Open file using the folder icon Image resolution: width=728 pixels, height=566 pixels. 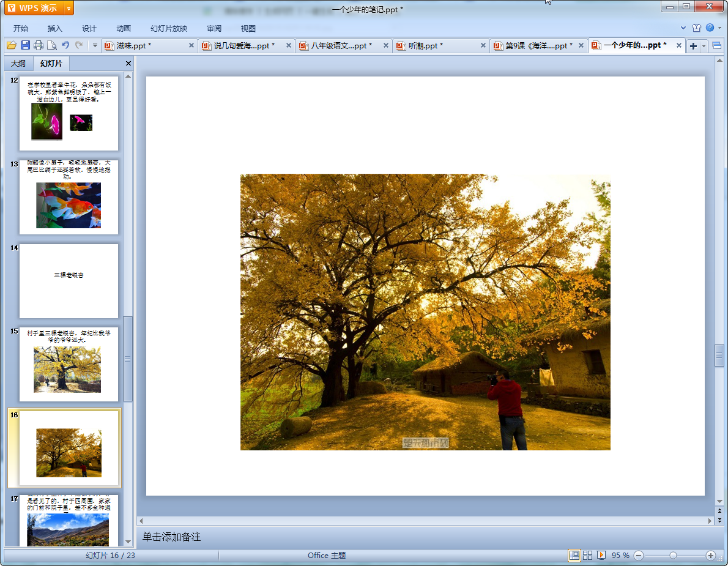pos(12,45)
